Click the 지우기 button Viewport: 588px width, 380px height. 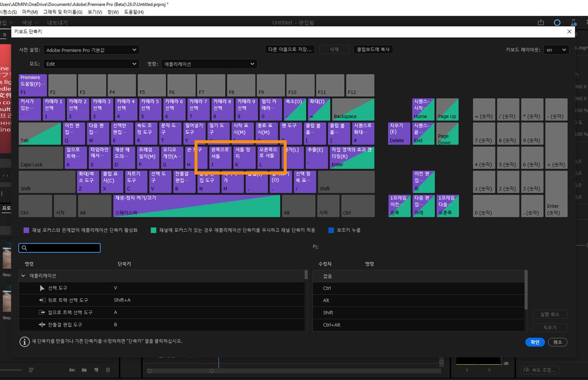(x=549, y=328)
